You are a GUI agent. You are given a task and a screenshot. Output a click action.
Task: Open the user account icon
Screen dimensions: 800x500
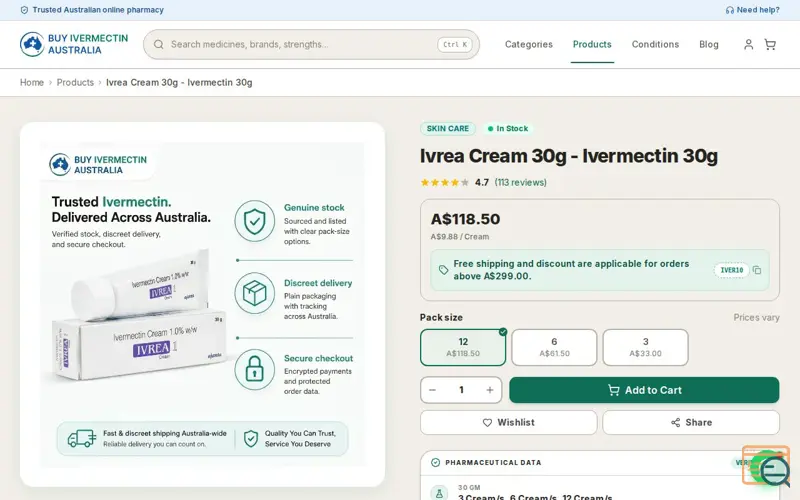748,44
